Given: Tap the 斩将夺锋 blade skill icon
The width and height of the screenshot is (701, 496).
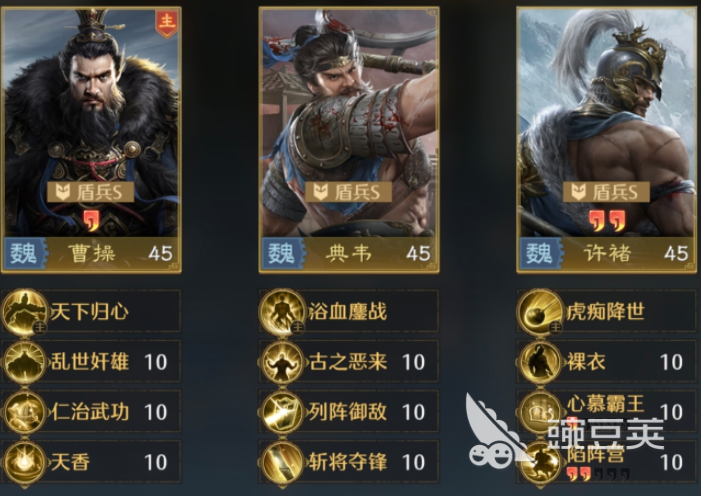Looking at the screenshot, I should coord(282,462).
